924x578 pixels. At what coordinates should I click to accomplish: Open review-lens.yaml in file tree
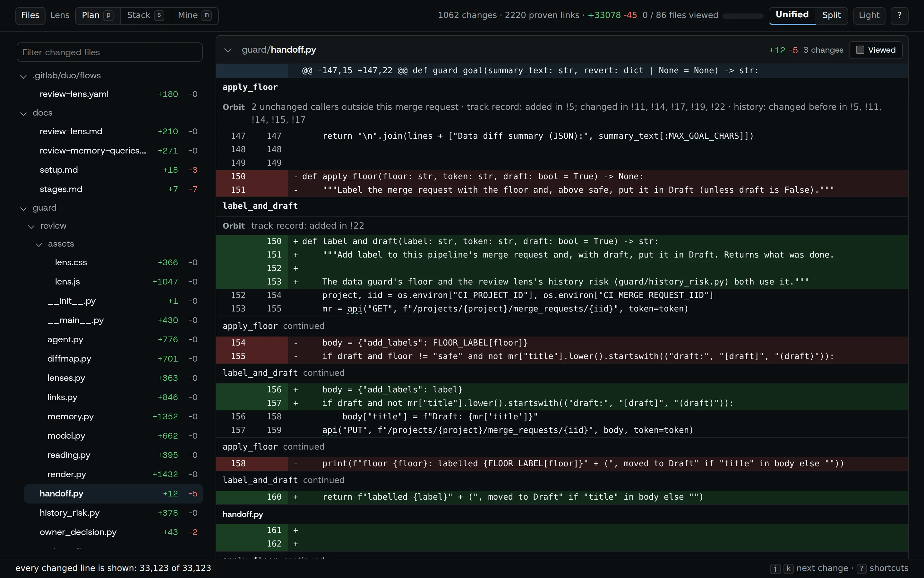point(113,94)
